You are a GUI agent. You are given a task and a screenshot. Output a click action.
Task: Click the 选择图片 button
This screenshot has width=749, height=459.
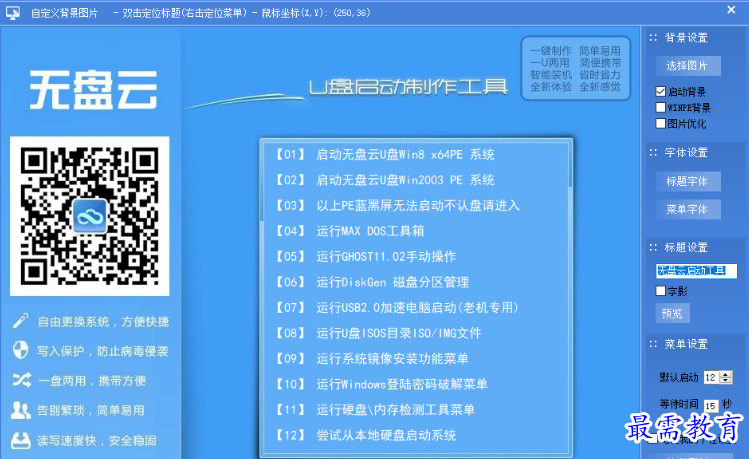click(x=687, y=66)
